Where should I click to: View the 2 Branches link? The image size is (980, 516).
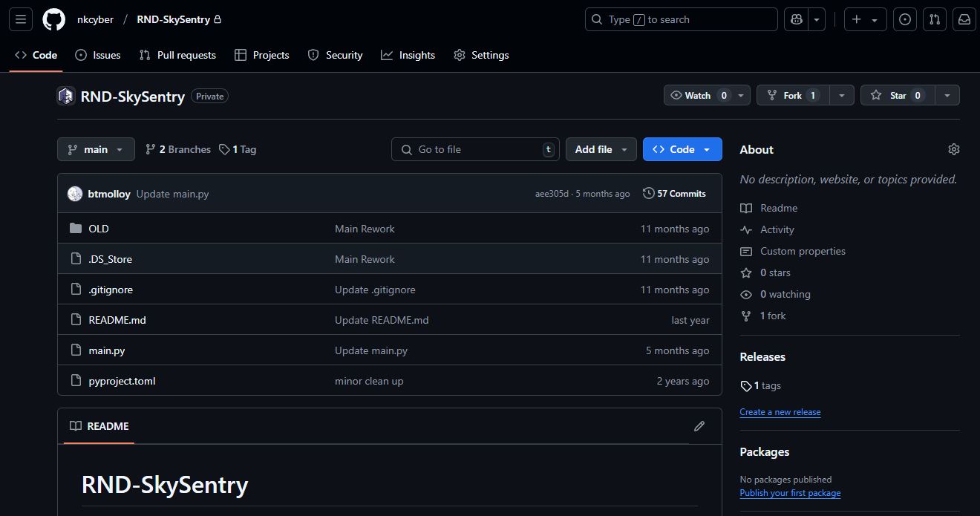(178, 149)
